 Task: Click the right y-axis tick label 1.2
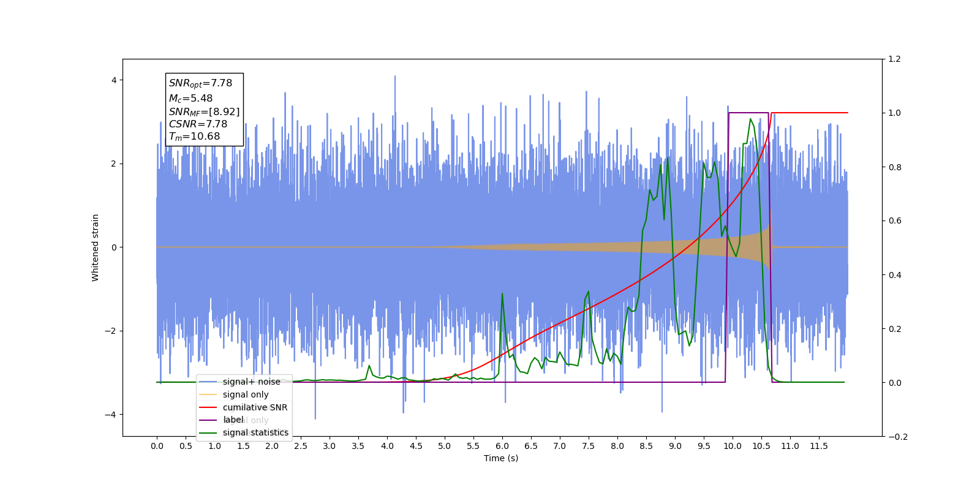click(x=895, y=59)
